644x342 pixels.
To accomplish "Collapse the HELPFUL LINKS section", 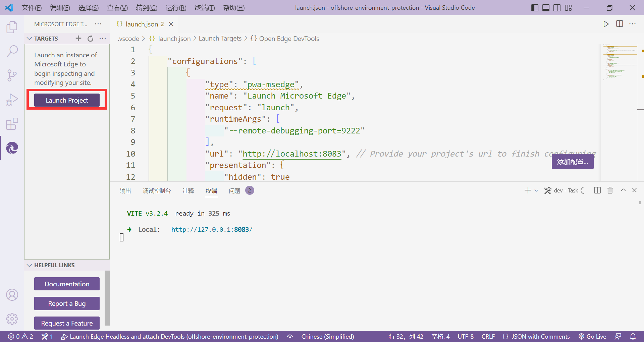I will point(29,265).
